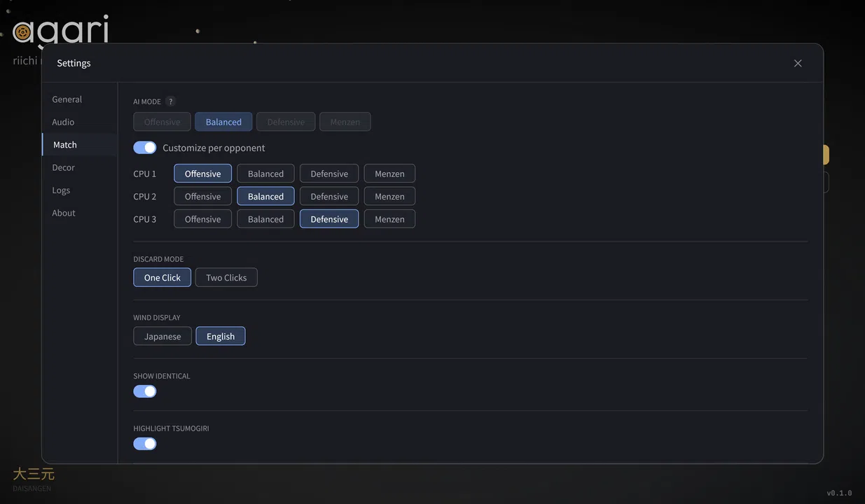Toggle off Customize per opponent switch
The width and height of the screenshot is (865, 504).
pyautogui.click(x=145, y=148)
